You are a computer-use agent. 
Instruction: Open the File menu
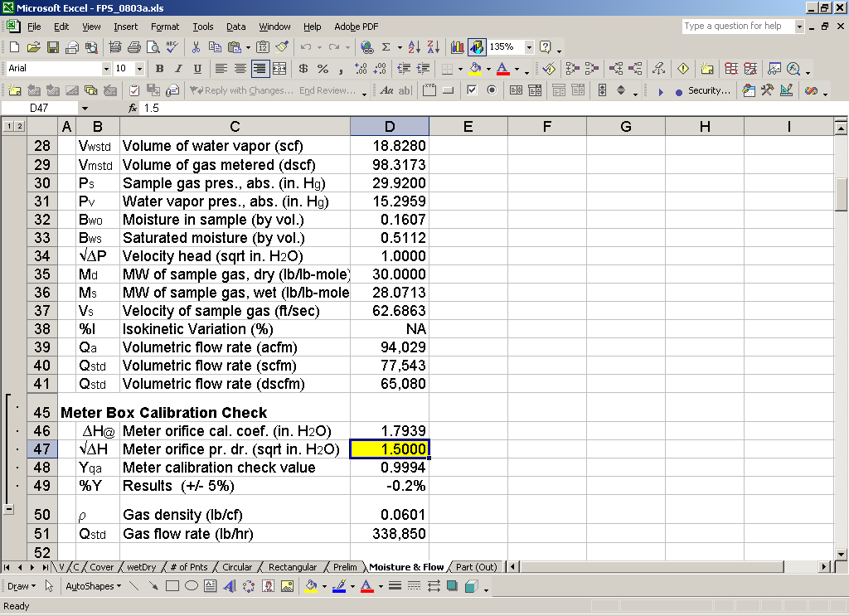click(34, 27)
